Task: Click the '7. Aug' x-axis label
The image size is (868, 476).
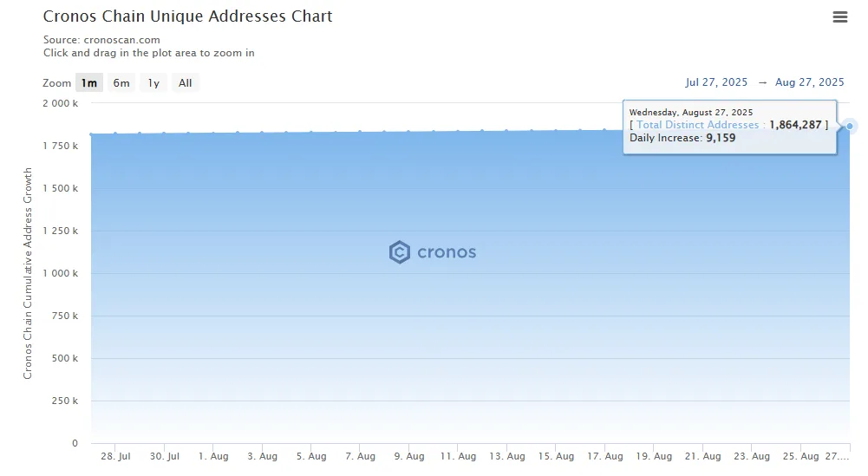Action: 361,456
